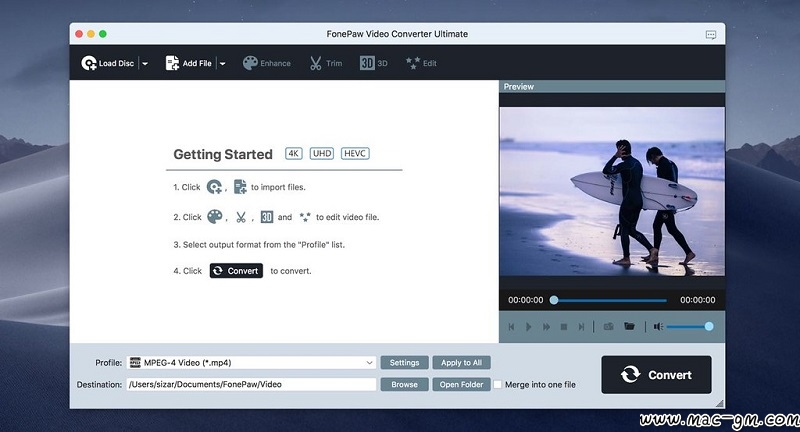The width and height of the screenshot is (800, 432).
Task: Click the Destination path input field
Action: [x=252, y=385]
